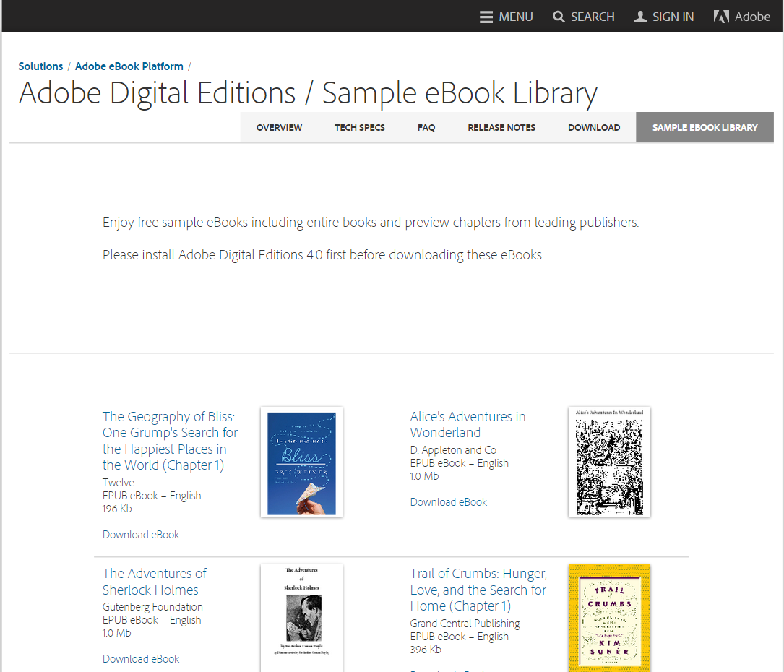Viewport: 784px width, 672px height.
Task: Open the TECH SPECS tab
Action: point(359,127)
